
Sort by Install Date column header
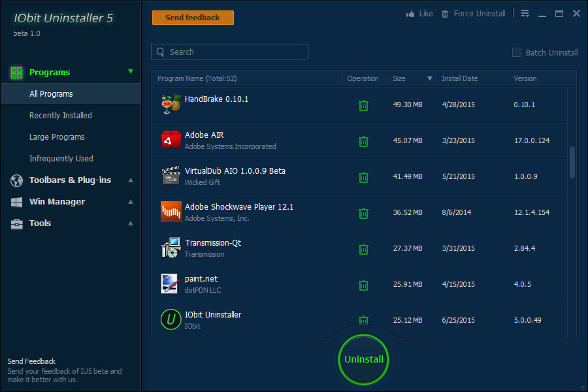pos(460,78)
